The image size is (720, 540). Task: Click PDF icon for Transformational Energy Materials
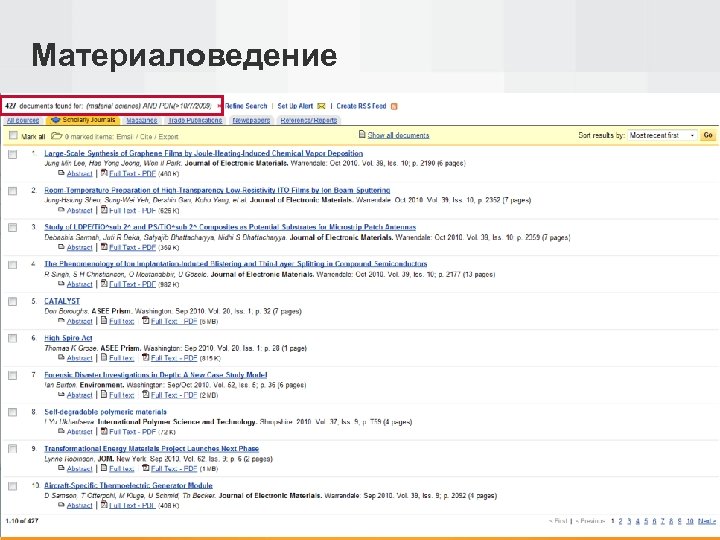tap(146, 468)
